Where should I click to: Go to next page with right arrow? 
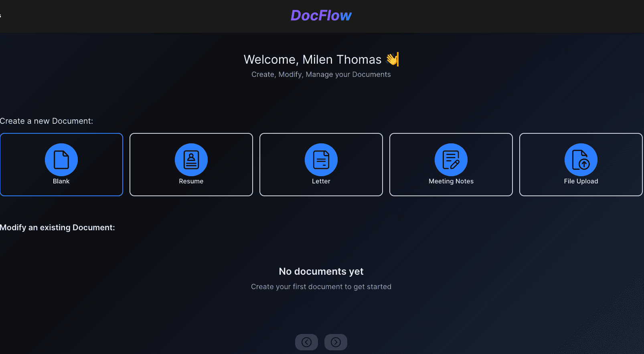(336, 342)
